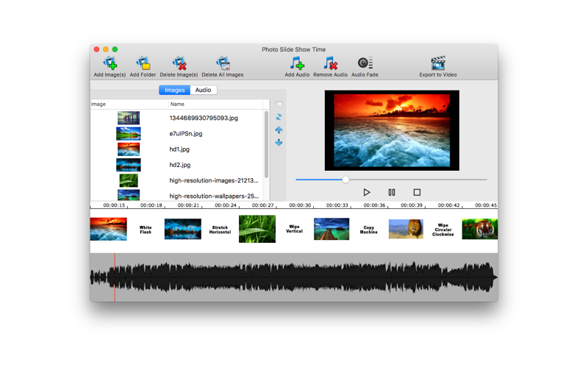Play the slideshow preview
Screen dimensions: 588x368
(x=367, y=192)
